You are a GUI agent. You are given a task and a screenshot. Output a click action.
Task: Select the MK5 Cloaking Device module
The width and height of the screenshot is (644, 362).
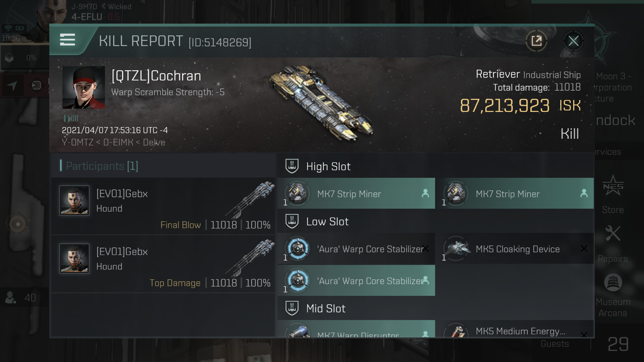pyautogui.click(x=515, y=249)
